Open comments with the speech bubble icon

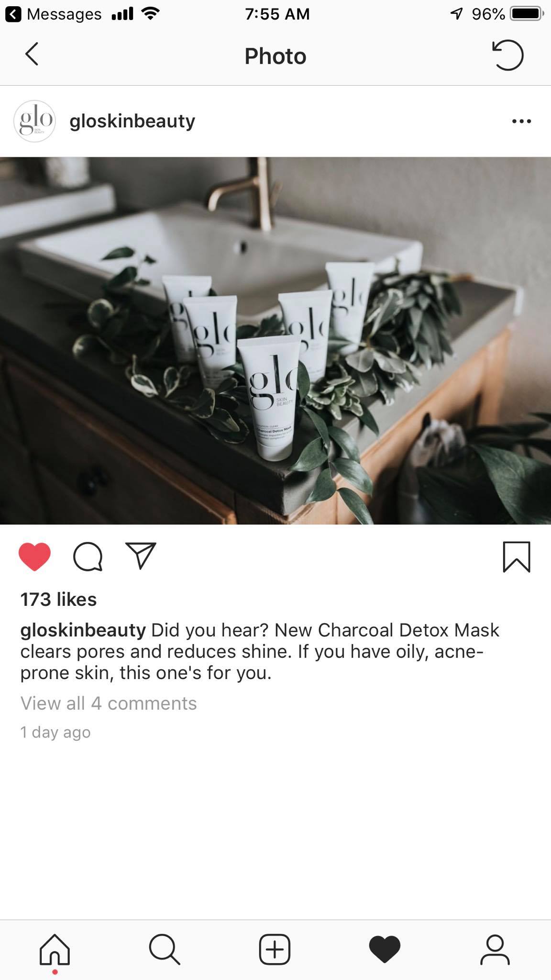[88, 557]
